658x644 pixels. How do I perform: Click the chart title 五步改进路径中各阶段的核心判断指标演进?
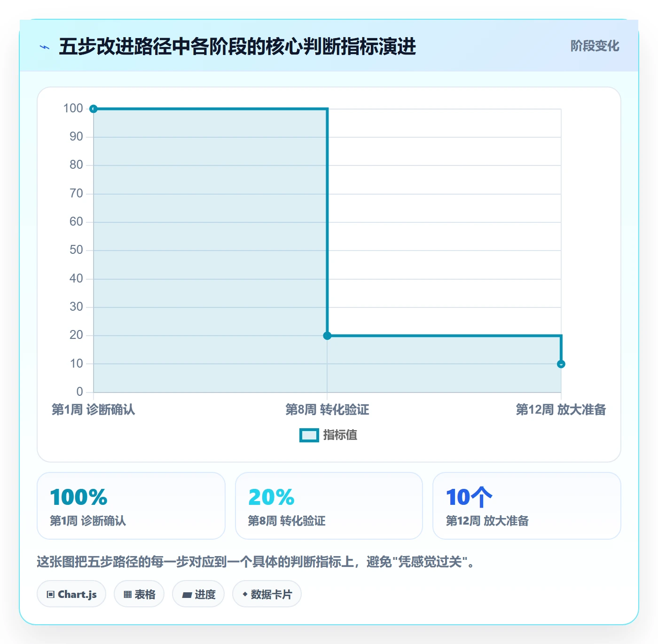point(237,47)
